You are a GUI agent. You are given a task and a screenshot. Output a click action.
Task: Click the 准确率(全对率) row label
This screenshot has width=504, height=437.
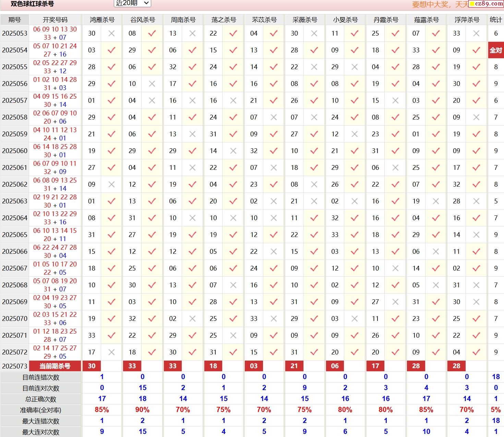click(x=41, y=410)
